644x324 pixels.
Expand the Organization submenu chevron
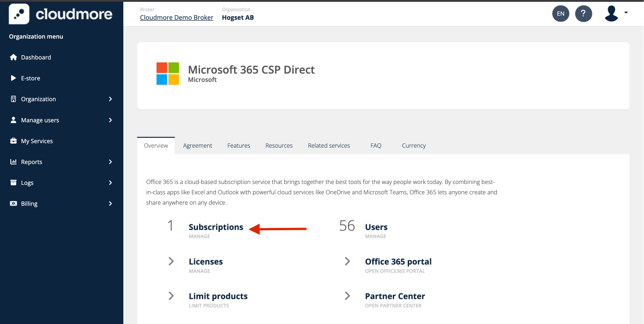110,99
